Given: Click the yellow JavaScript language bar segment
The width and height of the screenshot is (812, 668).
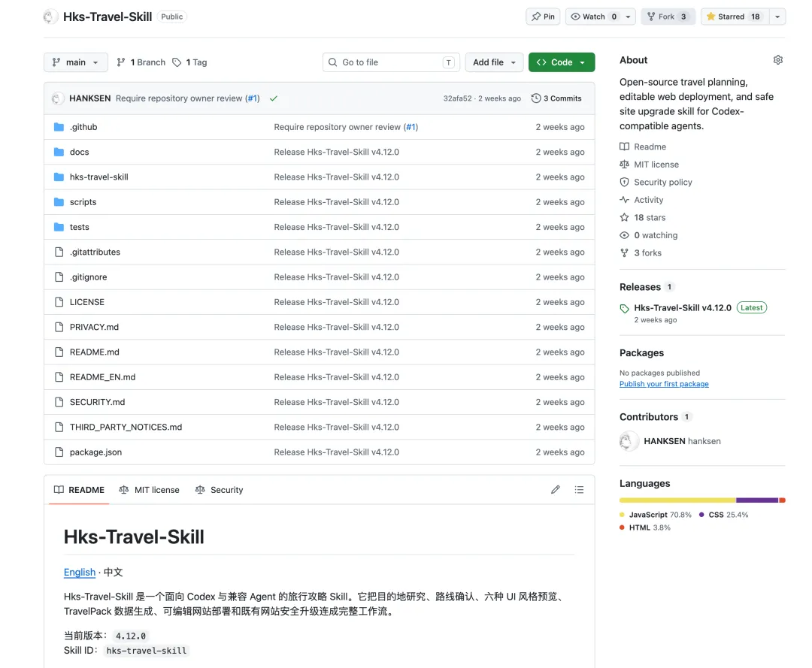Looking at the screenshot, I should click(x=677, y=500).
